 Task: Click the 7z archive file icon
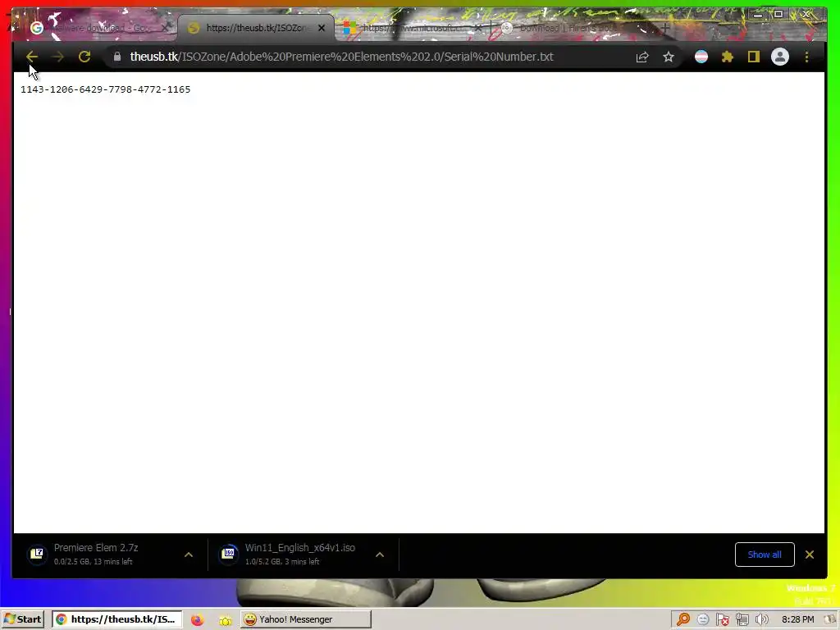click(37, 554)
